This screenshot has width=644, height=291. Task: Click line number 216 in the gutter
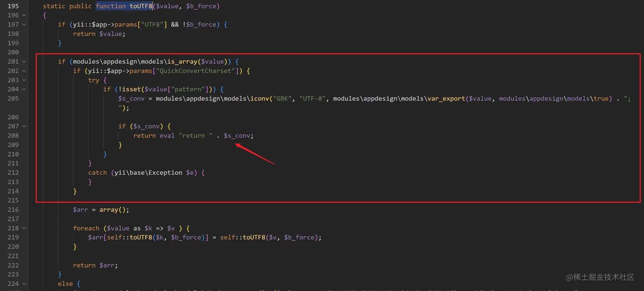tap(13, 210)
